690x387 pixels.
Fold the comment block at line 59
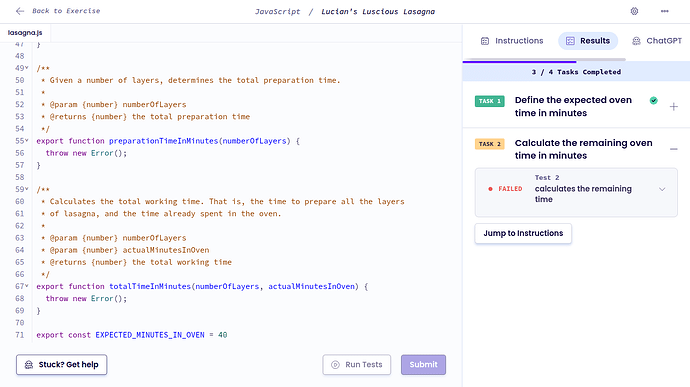pos(26,189)
